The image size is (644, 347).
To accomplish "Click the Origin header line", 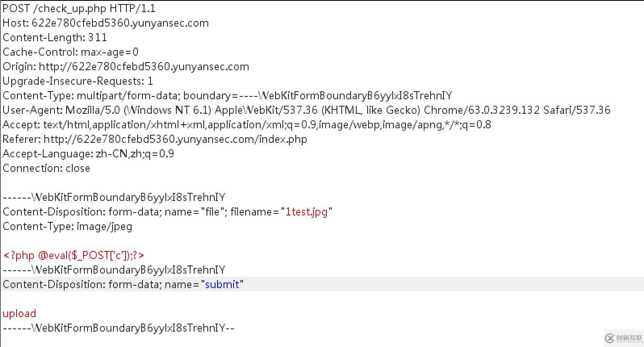I will [126, 67].
